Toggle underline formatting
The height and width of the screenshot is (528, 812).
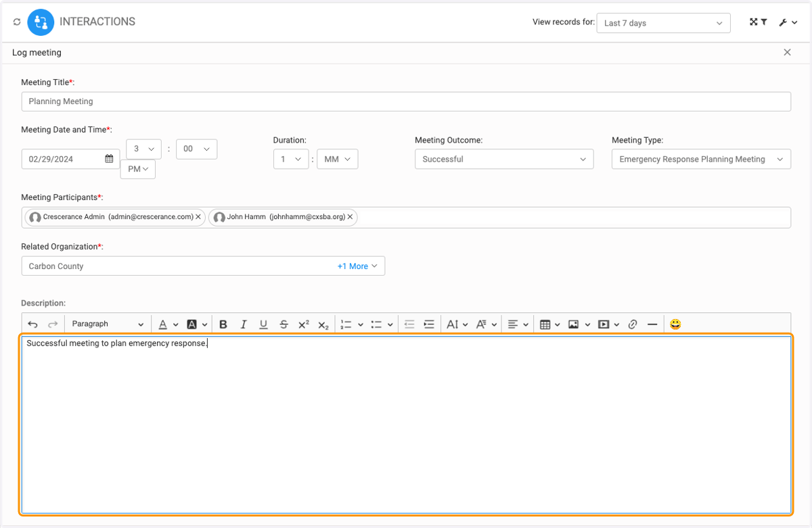point(264,325)
